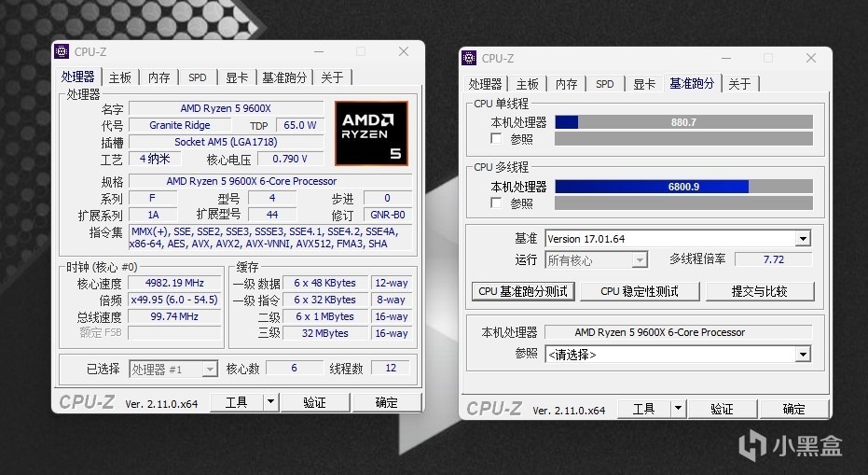Click 工艺 value 4 纳米
Screen dimensions: 868x475
coord(155,159)
